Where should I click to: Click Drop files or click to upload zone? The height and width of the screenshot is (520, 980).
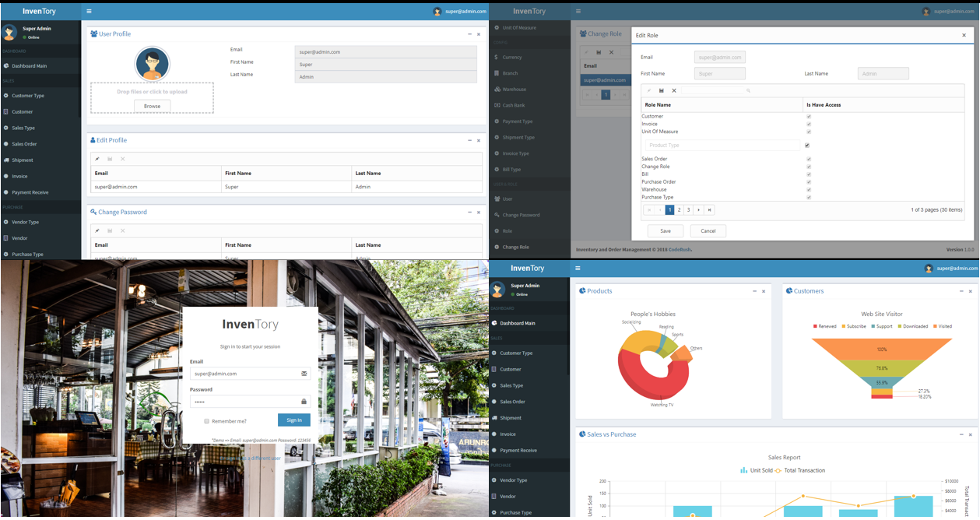[x=153, y=98]
